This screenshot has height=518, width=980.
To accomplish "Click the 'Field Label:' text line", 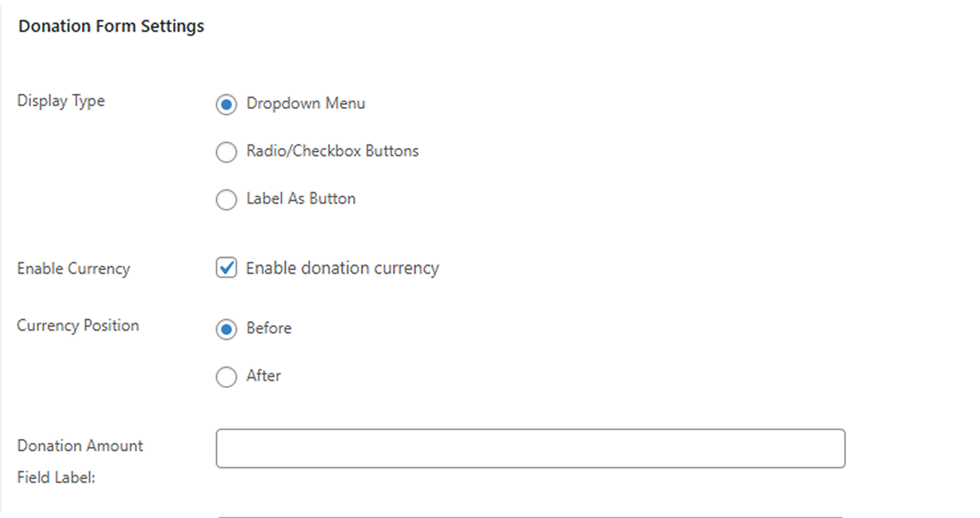I will click(56, 478).
